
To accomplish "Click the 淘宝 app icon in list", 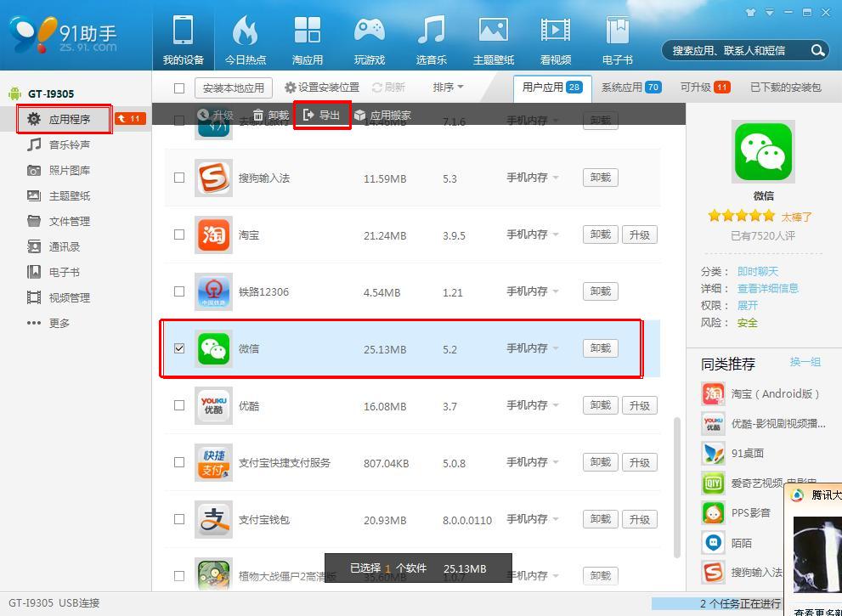I will point(213,235).
